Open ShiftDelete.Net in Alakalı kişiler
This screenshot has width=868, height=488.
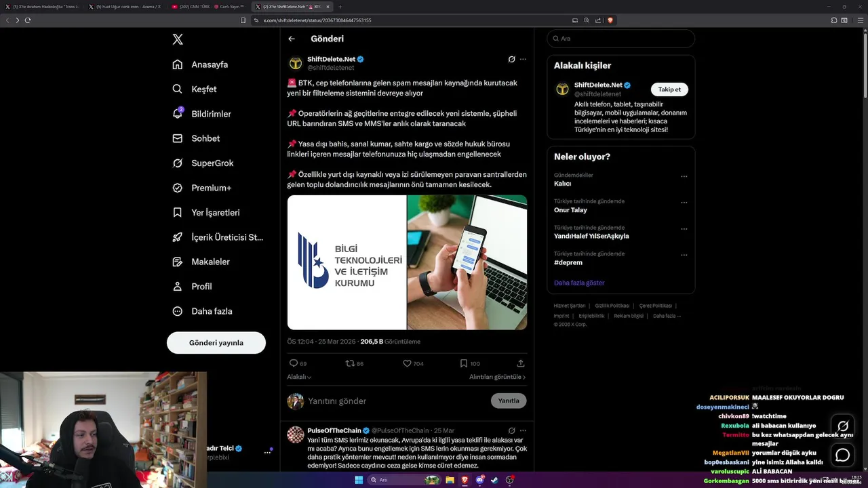click(x=598, y=85)
